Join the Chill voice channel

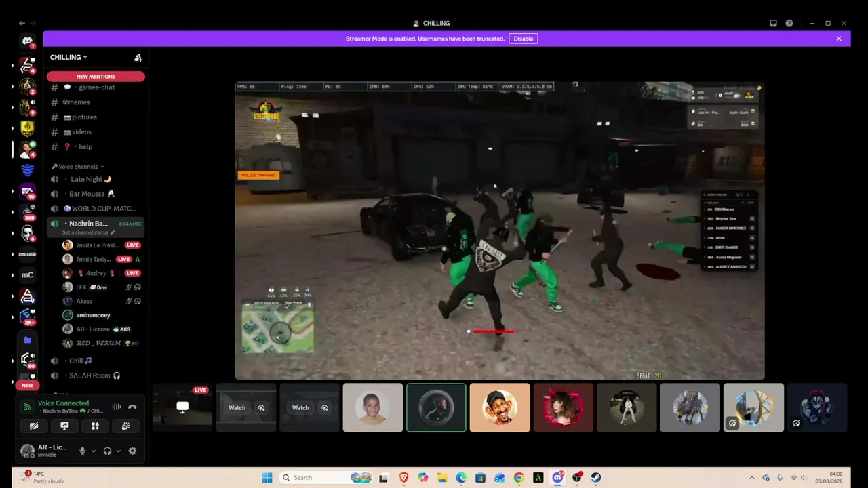pyautogui.click(x=96, y=361)
